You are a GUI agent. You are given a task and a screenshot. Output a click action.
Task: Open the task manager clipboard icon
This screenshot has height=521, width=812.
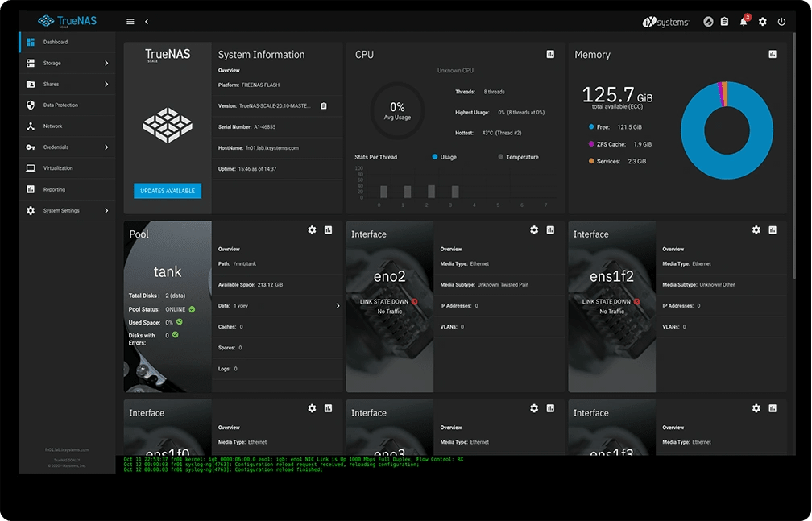(724, 22)
